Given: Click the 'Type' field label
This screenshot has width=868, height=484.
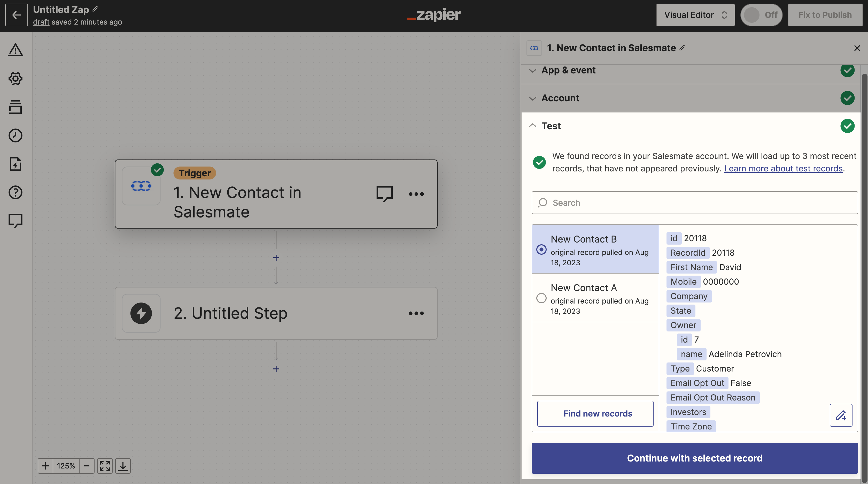Looking at the screenshot, I should click(x=680, y=369).
